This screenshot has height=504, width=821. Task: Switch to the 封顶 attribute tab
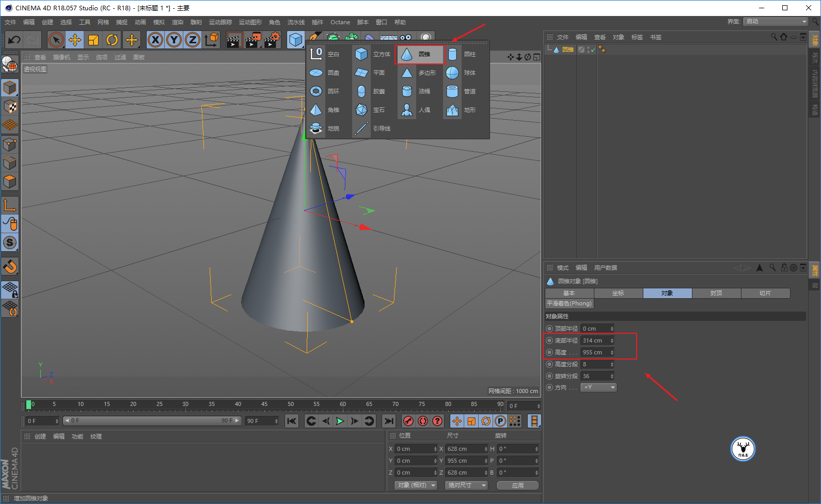(716, 293)
